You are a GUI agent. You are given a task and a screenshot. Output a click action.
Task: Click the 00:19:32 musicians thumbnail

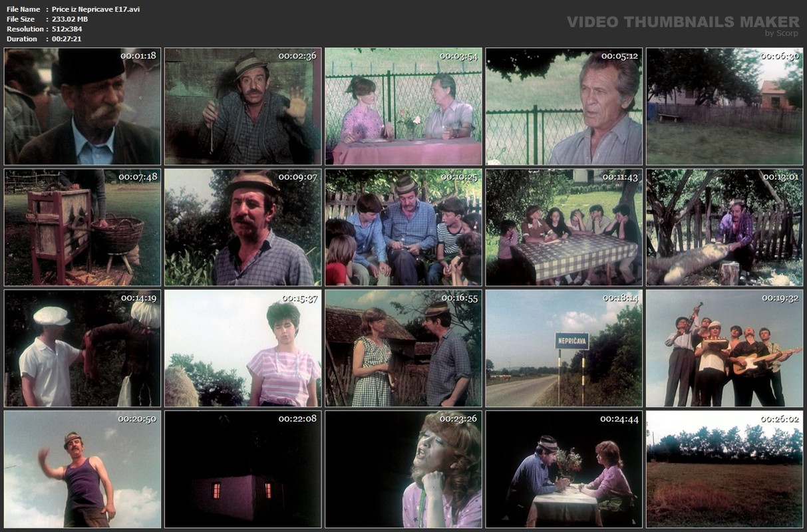click(725, 348)
